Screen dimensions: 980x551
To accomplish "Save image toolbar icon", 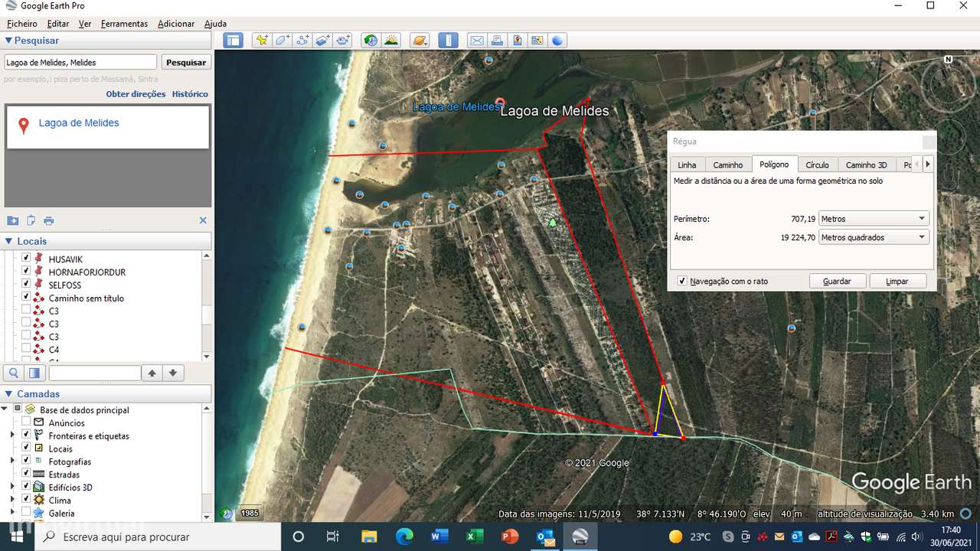I will point(517,40).
